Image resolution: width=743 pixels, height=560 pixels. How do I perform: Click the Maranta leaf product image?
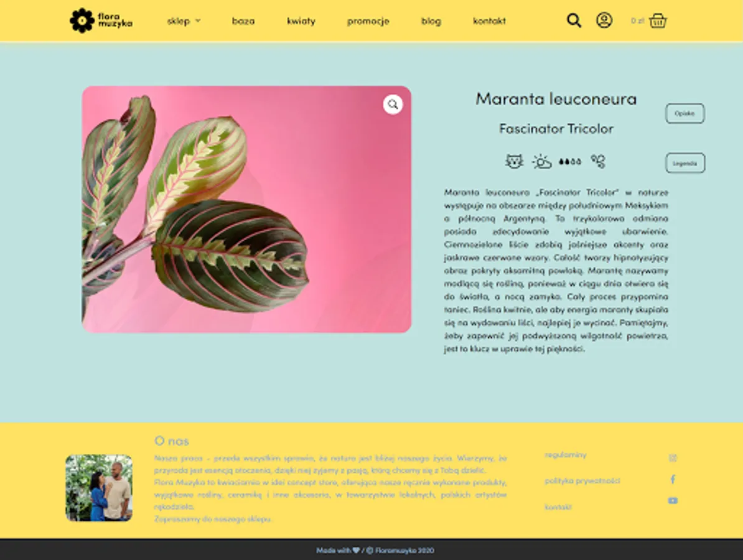tap(246, 209)
